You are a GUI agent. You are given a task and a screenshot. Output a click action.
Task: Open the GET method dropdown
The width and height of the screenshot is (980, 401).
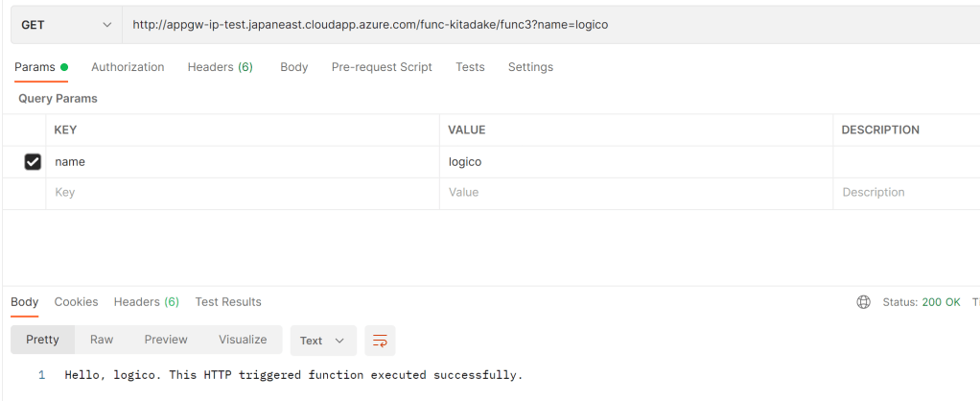(x=65, y=25)
